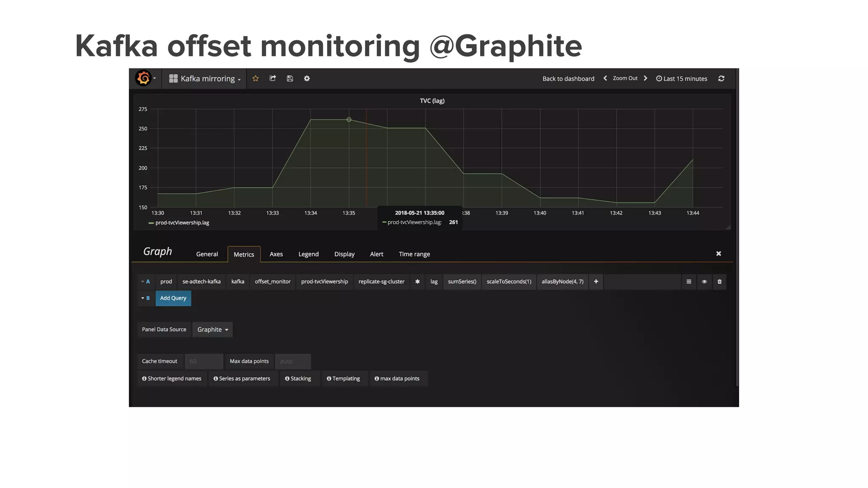Click the refresh dashboard icon
This screenshot has height=488, width=868.
point(721,78)
